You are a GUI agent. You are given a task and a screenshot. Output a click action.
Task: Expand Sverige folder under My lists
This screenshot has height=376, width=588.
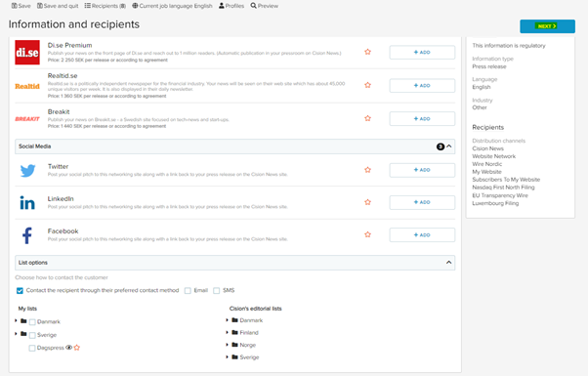[x=17, y=334]
